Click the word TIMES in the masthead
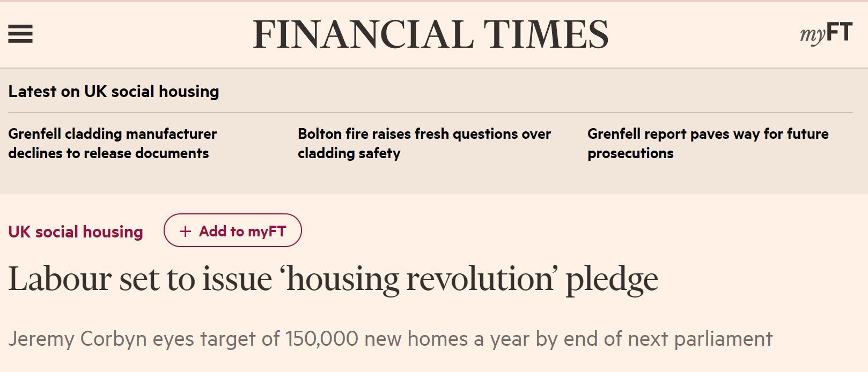 [x=546, y=34]
